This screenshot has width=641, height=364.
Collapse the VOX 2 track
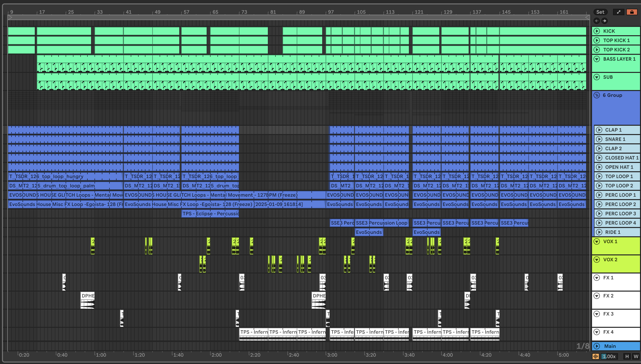coord(597,260)
